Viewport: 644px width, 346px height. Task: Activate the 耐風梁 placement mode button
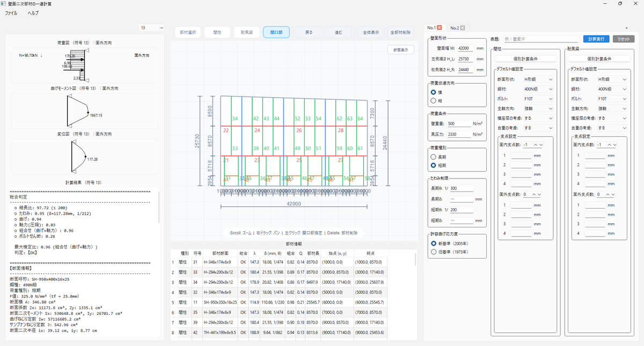coord(247,32)
